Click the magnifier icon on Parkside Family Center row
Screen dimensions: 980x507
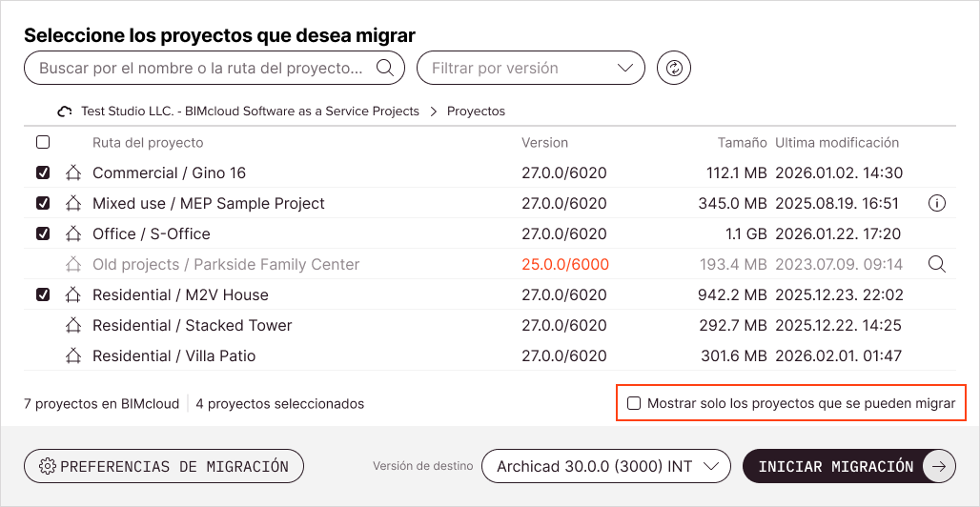tap(936, 264)
